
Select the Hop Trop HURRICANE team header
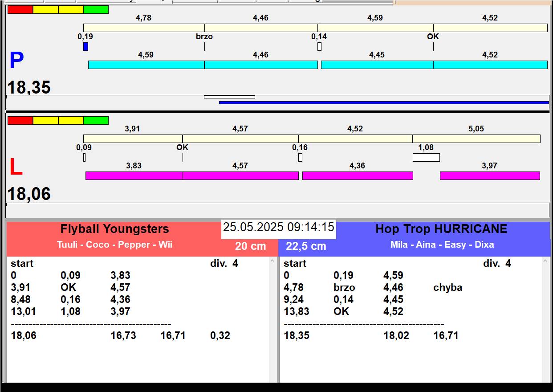(441, 229)
